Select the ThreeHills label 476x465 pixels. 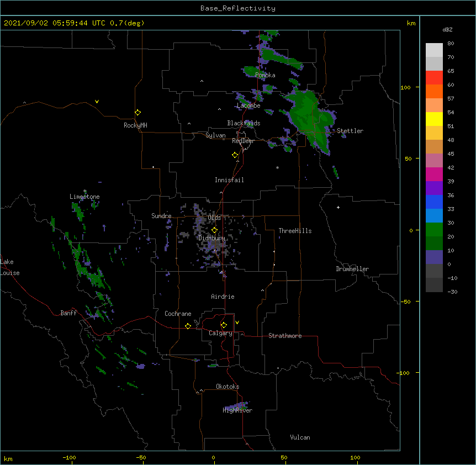coord(295,231)
